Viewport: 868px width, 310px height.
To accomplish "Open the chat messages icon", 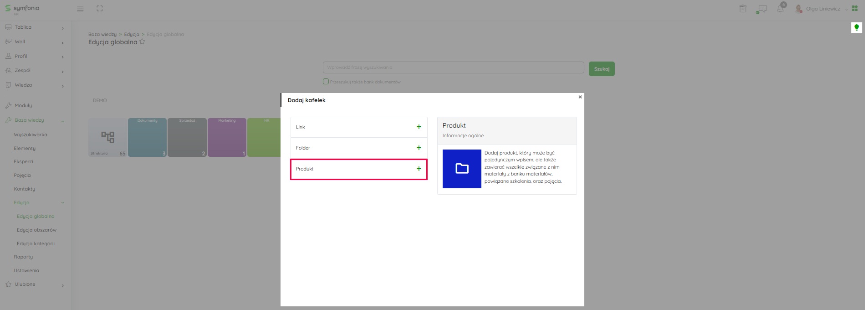I will click(x=761, y=9).
